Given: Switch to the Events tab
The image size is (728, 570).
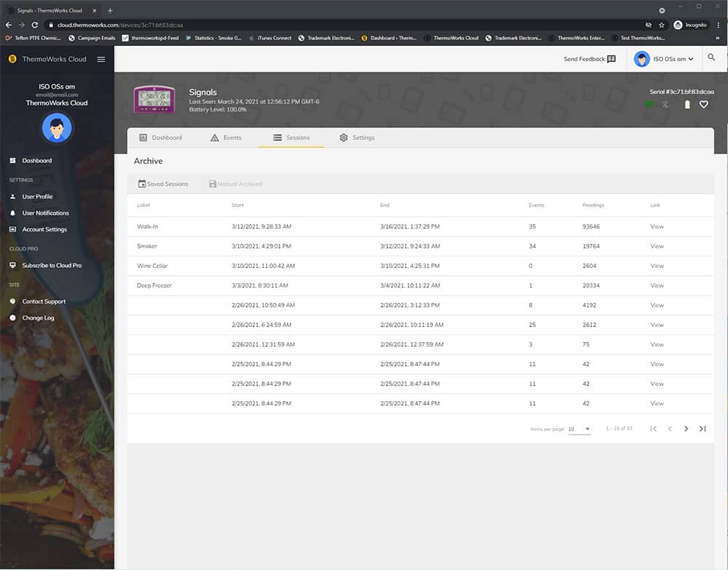Looking at the screenshot, I should pyautogui.click(x=226, y=138).
